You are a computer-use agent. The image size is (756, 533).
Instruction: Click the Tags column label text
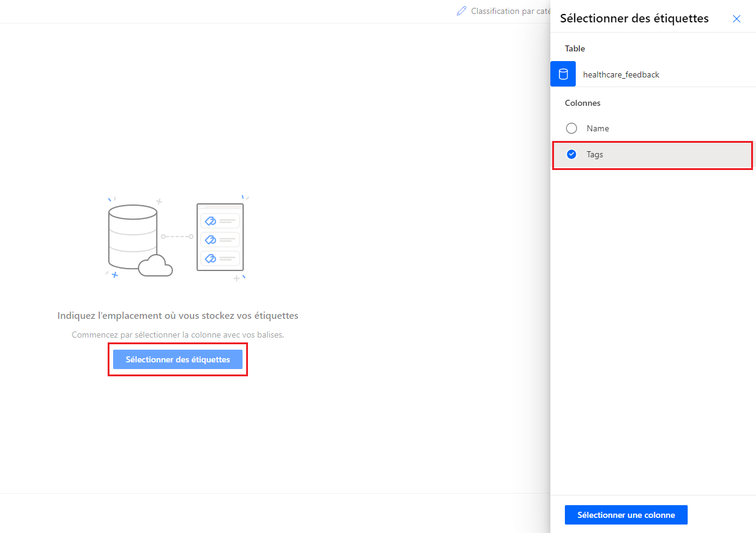(x=595, y=154)
